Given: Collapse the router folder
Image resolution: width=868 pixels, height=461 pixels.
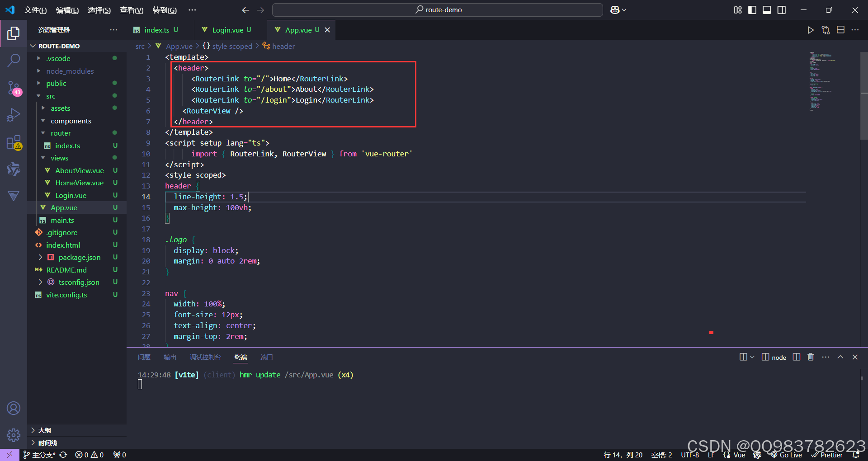Looking at the screenshot, I should (x=43, y=133).
